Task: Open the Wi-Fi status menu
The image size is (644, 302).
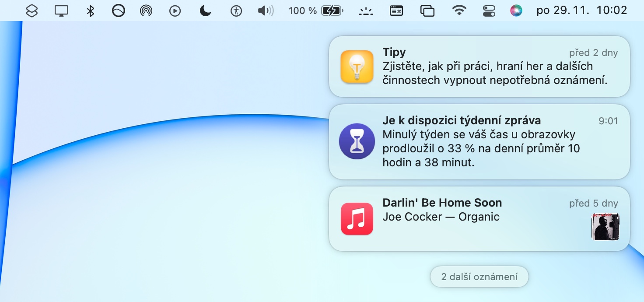Action: 459,11
